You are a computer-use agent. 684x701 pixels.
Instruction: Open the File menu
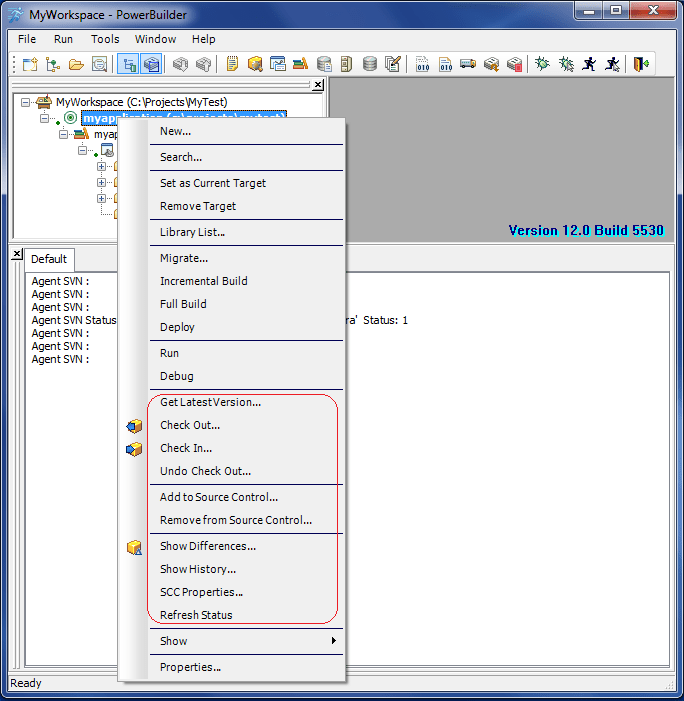click(x=27, y=39)
